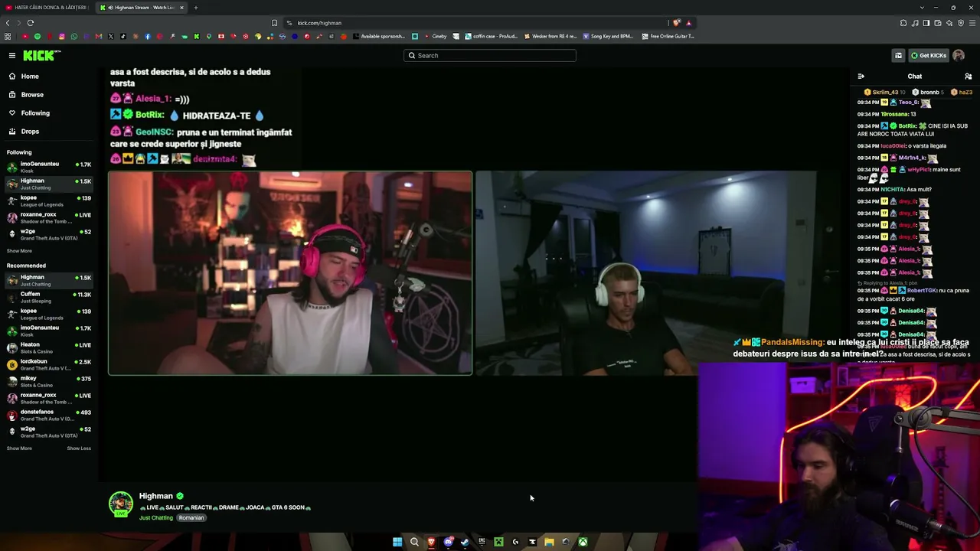This screenshot has height=551, width=980.
Task: Open Free Online Guitar T... bookmark
Action: (668, 36)
